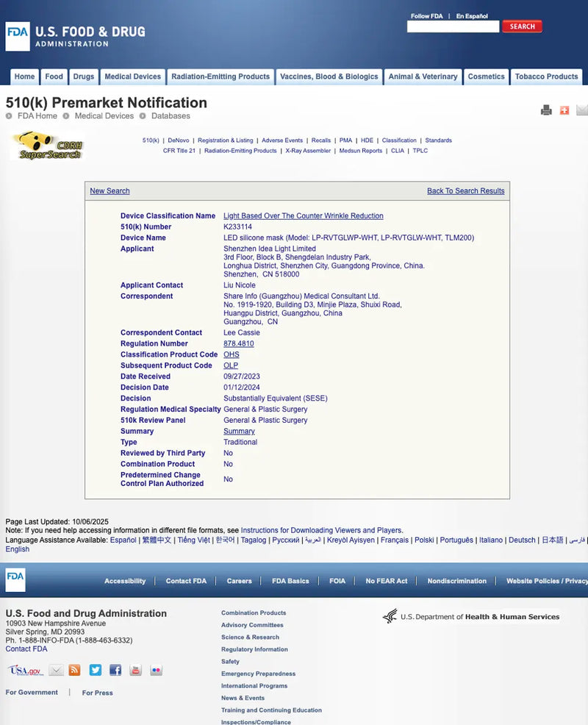Click the printer icon to print page

click(546, 110)
